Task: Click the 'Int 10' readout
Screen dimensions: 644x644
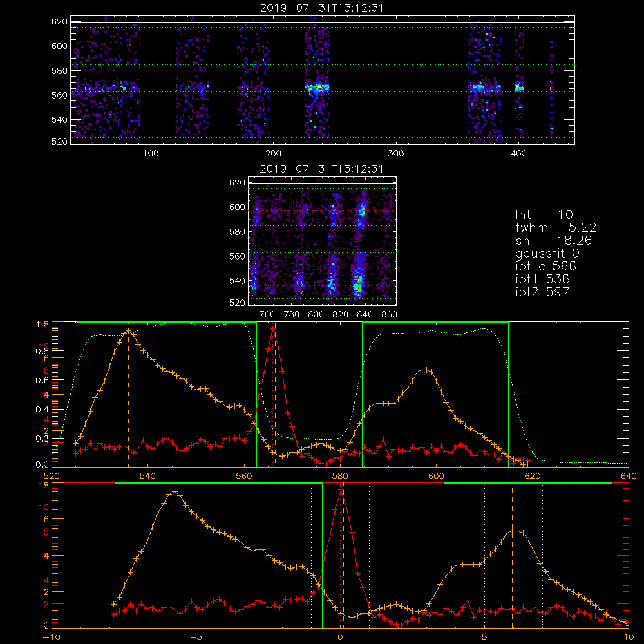Action: (544, 214)
